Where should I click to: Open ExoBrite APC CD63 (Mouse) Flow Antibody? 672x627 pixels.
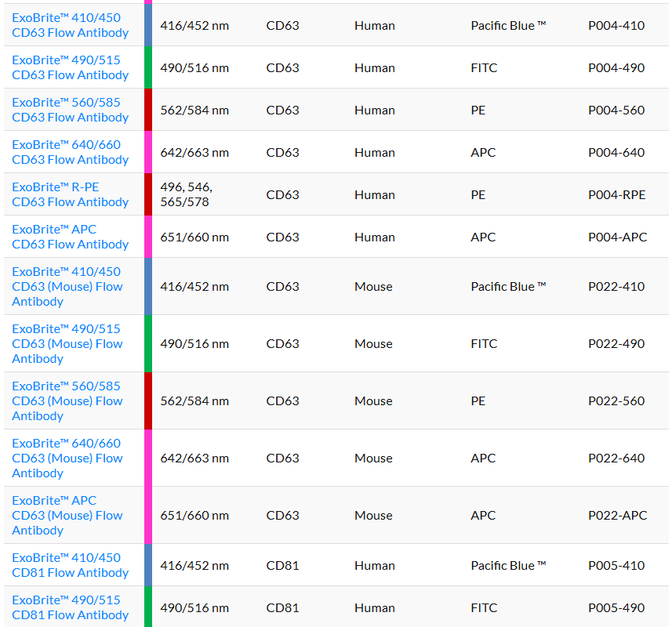pos(67,515)
